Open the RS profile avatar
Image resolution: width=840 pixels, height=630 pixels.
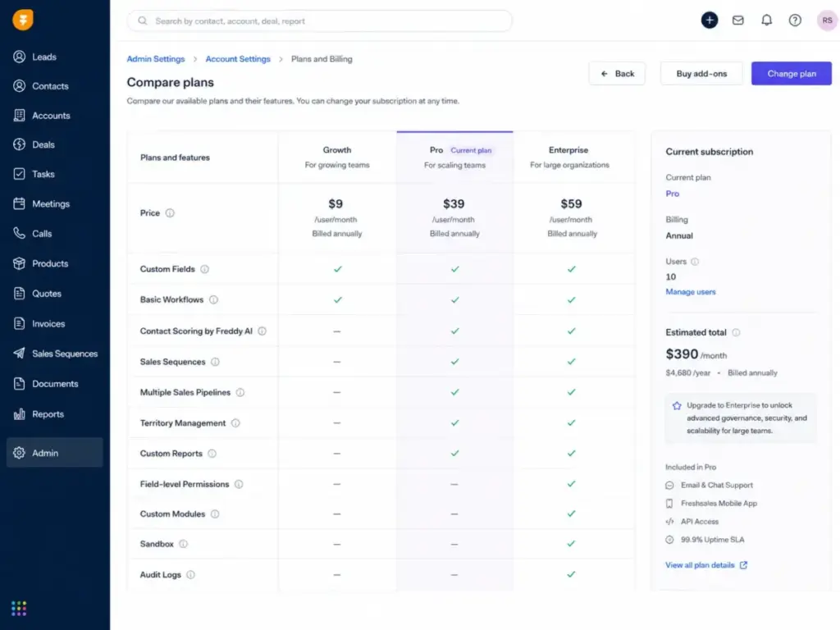click(x=827, y=21)
